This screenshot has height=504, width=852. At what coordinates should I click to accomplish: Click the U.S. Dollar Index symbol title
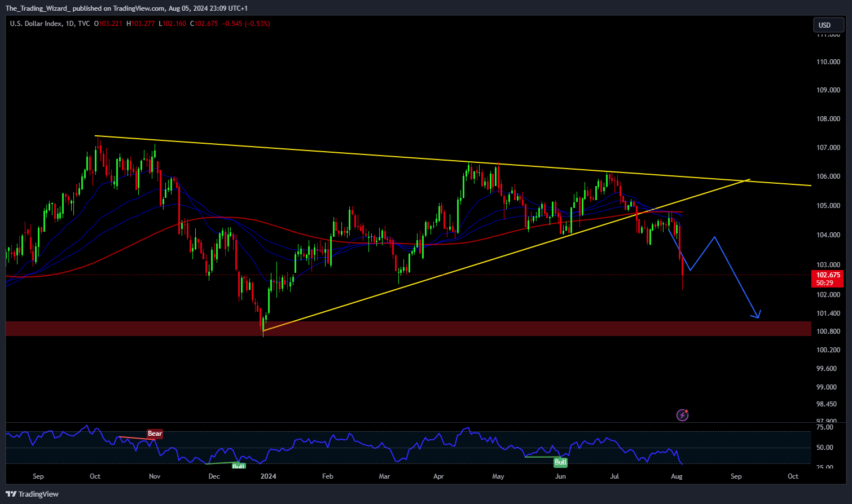coord(36,24)
